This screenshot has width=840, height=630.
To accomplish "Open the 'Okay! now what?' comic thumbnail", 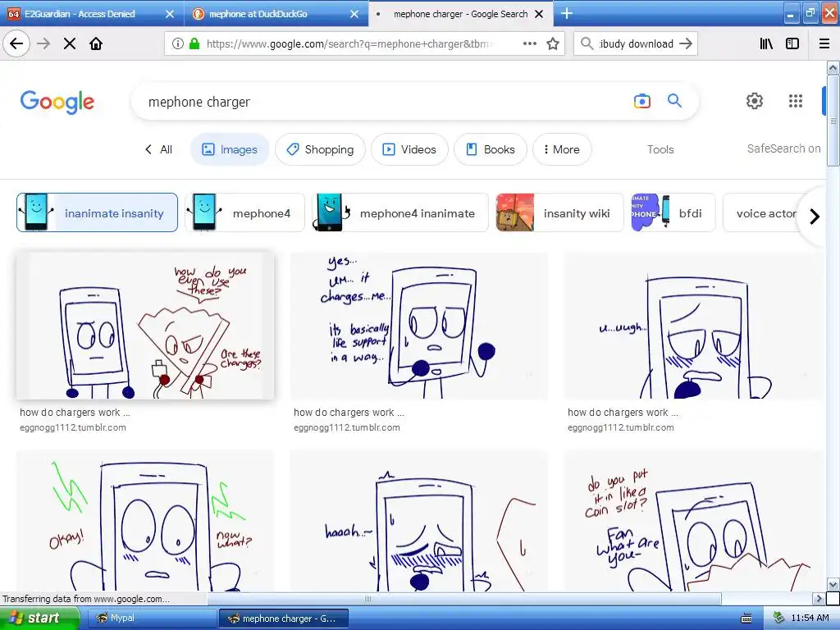I will coord(145,521).
